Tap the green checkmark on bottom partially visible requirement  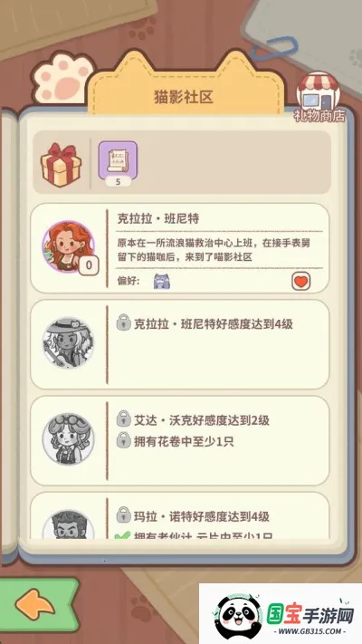click(122, 535)
